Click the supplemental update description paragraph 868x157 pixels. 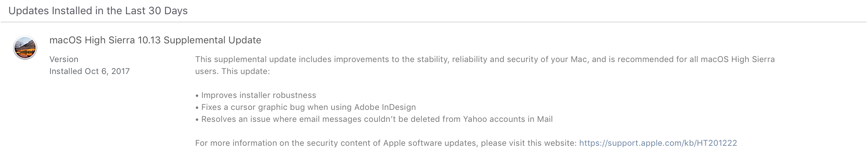(485, 65)
